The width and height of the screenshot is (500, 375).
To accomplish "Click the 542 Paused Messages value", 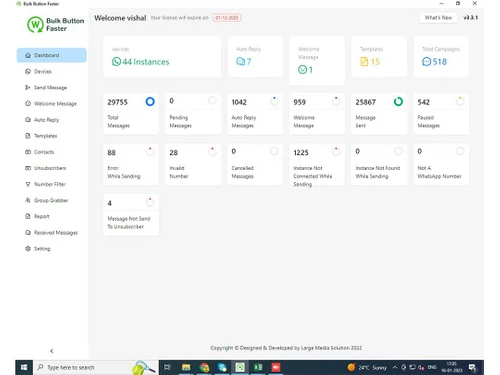I will pyautogui.click(x=423, y=102).
